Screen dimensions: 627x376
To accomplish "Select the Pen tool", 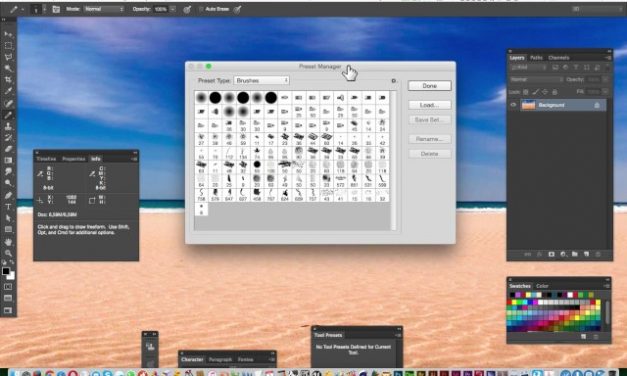I will pos(8,195).
